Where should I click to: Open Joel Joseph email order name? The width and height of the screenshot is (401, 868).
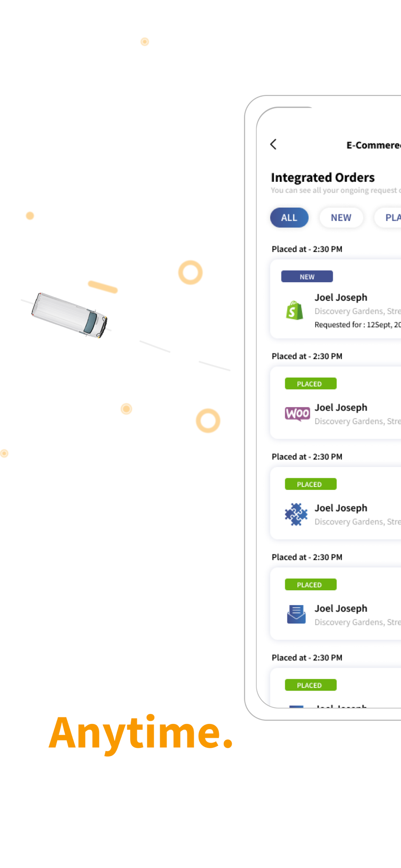341,609
